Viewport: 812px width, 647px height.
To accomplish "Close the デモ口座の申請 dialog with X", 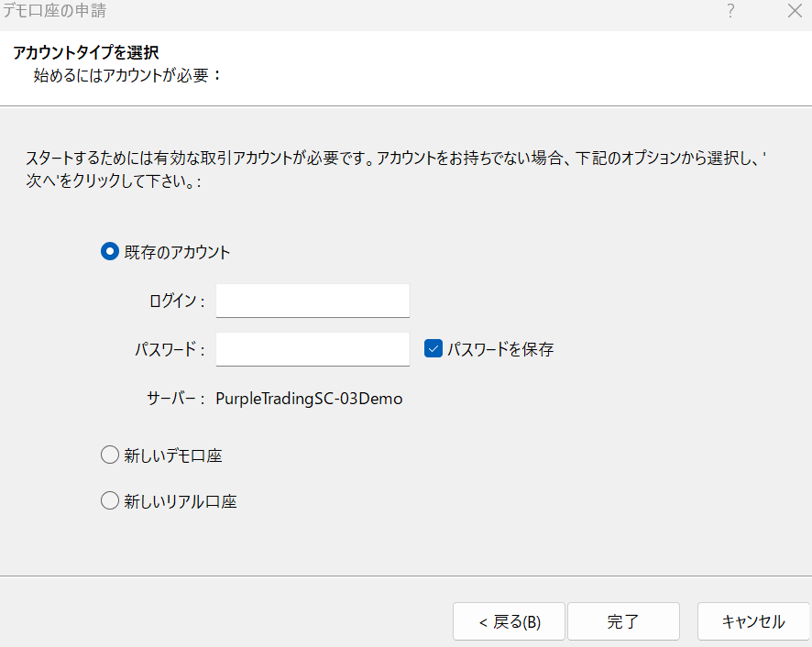I will (795, 11).
